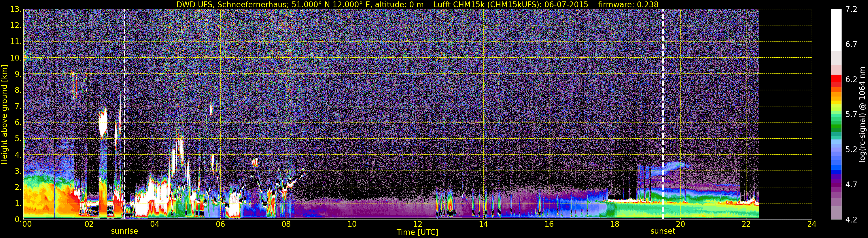Click the '9.' height axis tick label
Screen dimensions: 868x238
click(18, 74)
